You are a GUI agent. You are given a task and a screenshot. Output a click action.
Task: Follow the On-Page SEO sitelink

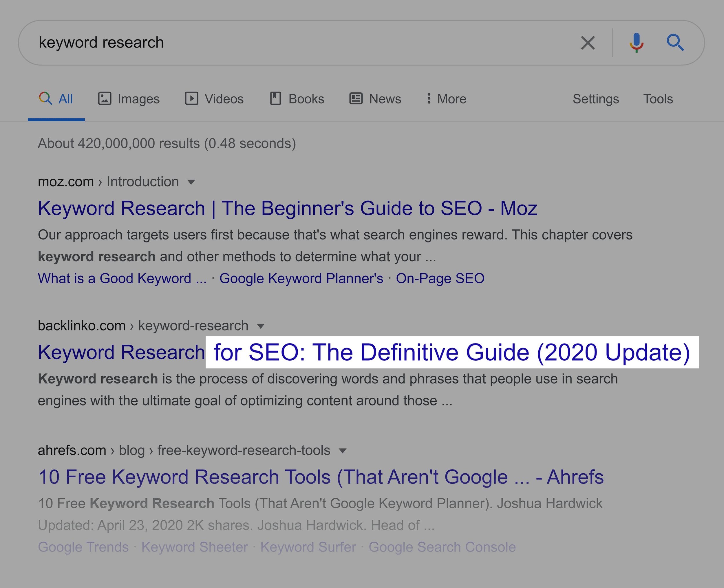[440, 278]
